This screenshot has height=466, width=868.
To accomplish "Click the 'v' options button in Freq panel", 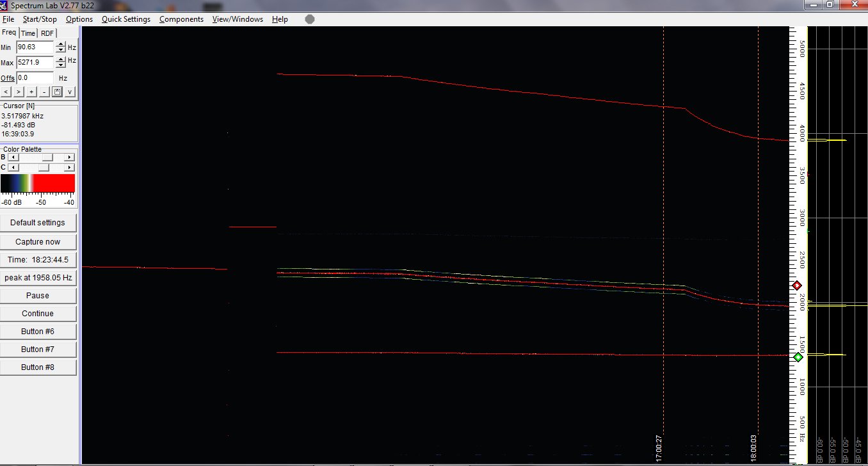I will (x=70, y=92).
